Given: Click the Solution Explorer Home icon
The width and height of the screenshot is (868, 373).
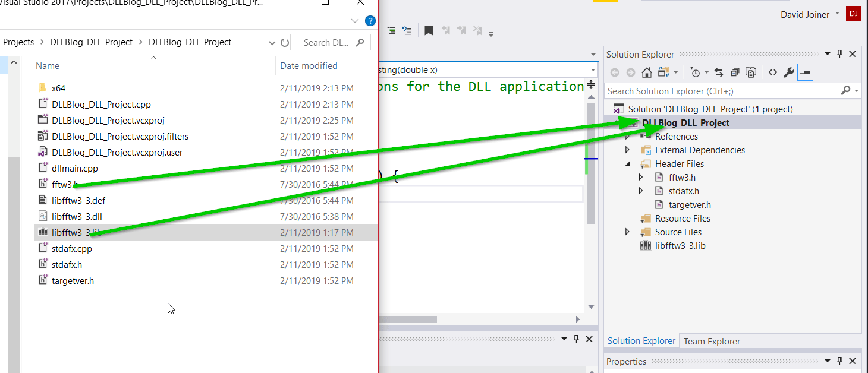Looking at the screenshot, I should pos(647,72).
